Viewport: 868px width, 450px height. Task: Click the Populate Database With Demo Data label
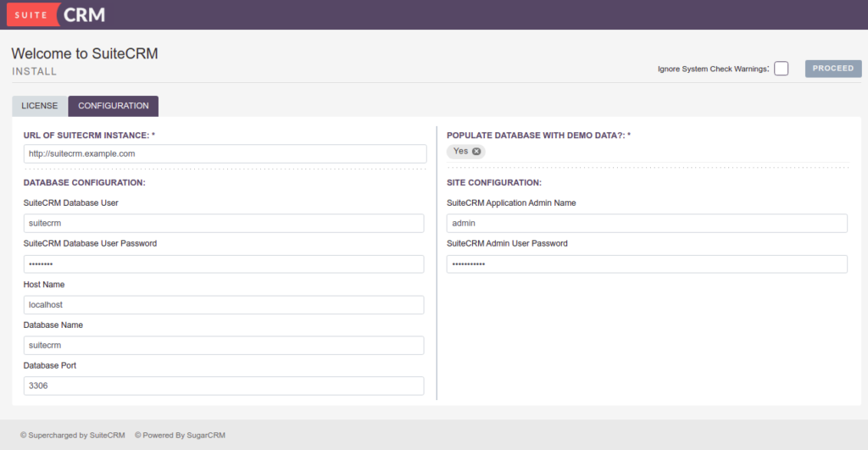538,135
